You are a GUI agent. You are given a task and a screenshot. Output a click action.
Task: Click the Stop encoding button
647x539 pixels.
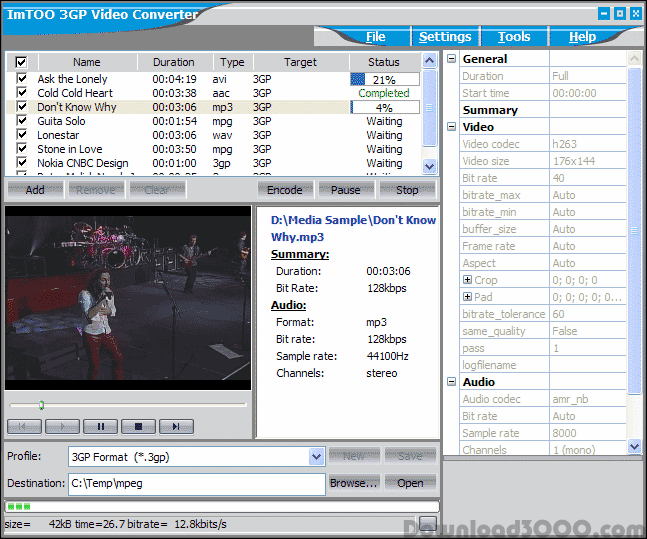[407, 190]
